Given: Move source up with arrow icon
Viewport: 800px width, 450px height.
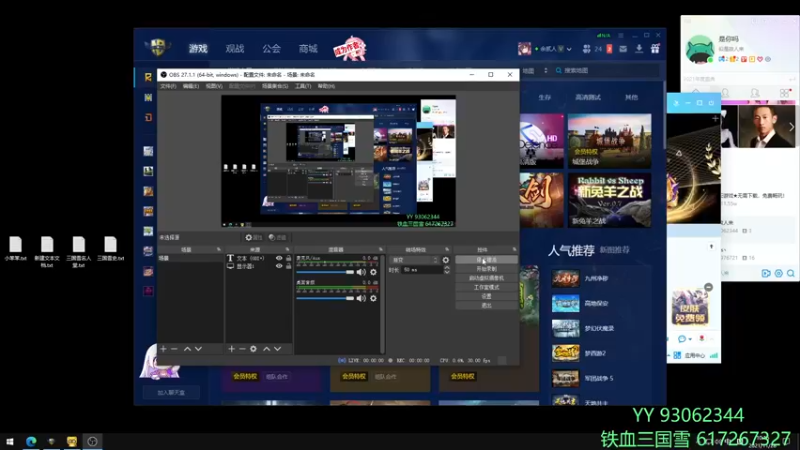Looking at the screenshot, I should pyautogui.click(x=266, y=349).
